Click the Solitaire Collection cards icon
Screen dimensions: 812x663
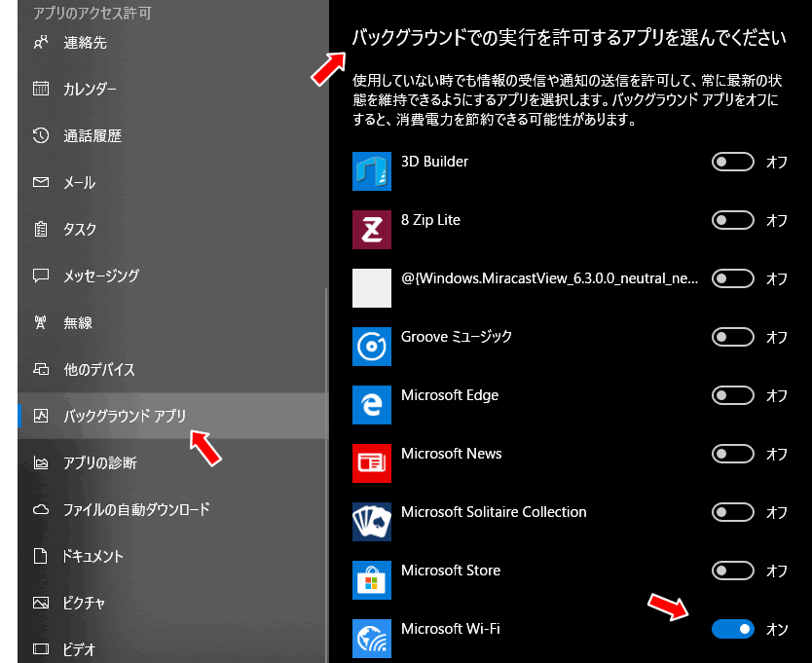372,522
